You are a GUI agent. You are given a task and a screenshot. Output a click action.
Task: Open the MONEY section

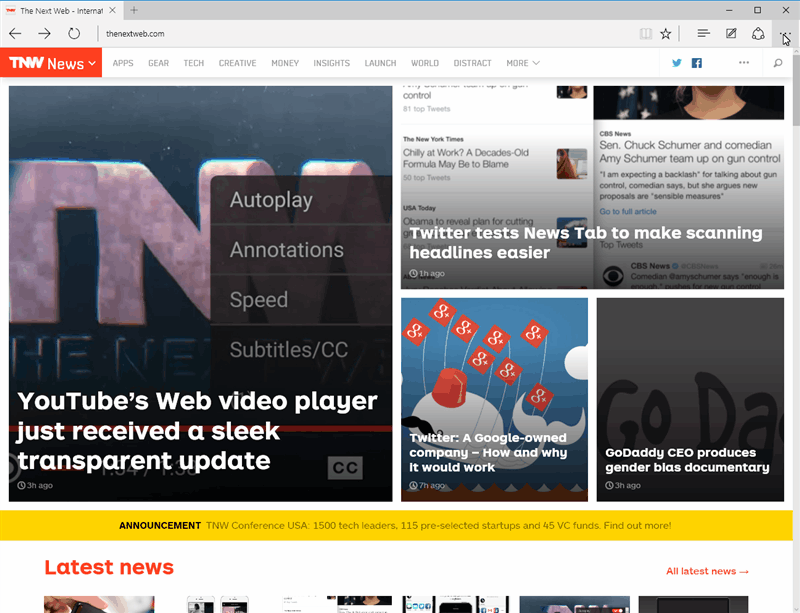[x=285, y=63]
